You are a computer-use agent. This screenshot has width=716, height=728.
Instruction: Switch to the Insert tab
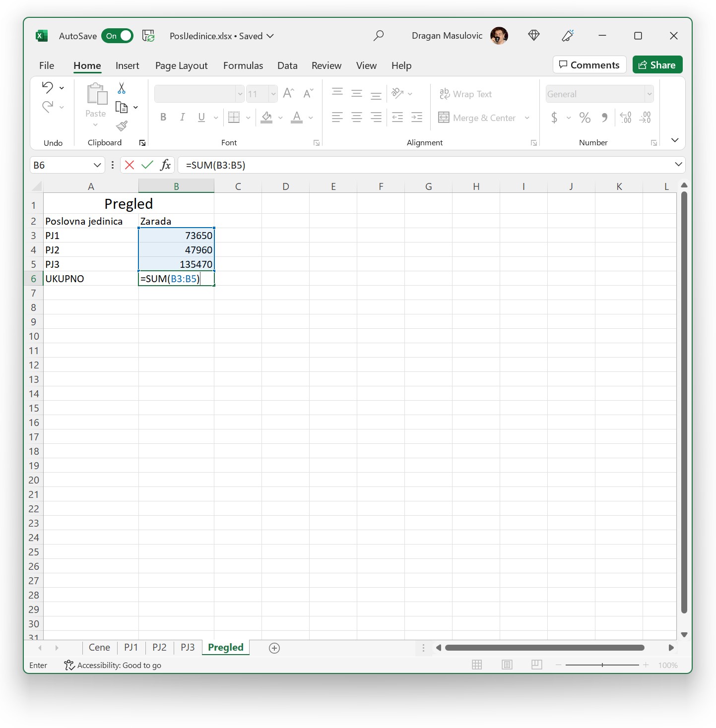click(127, 65)
